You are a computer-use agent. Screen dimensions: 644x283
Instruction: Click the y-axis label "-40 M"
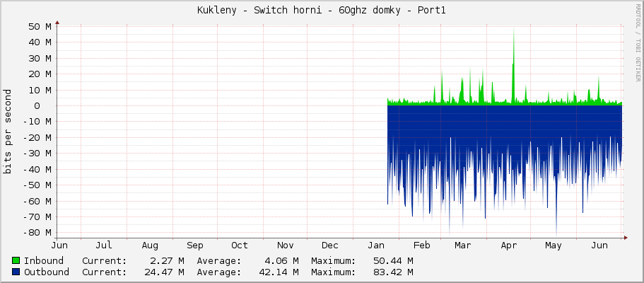click(37, 170)
